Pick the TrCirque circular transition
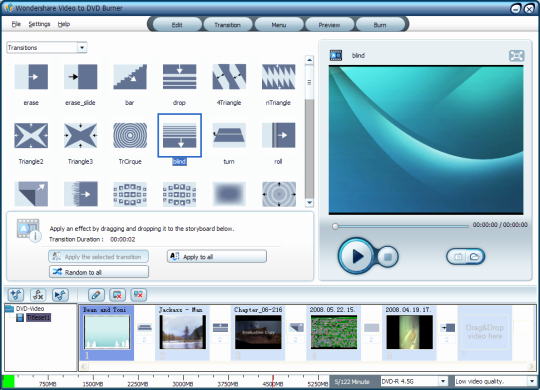Viewport: 540px width, 390px height. 130,135
